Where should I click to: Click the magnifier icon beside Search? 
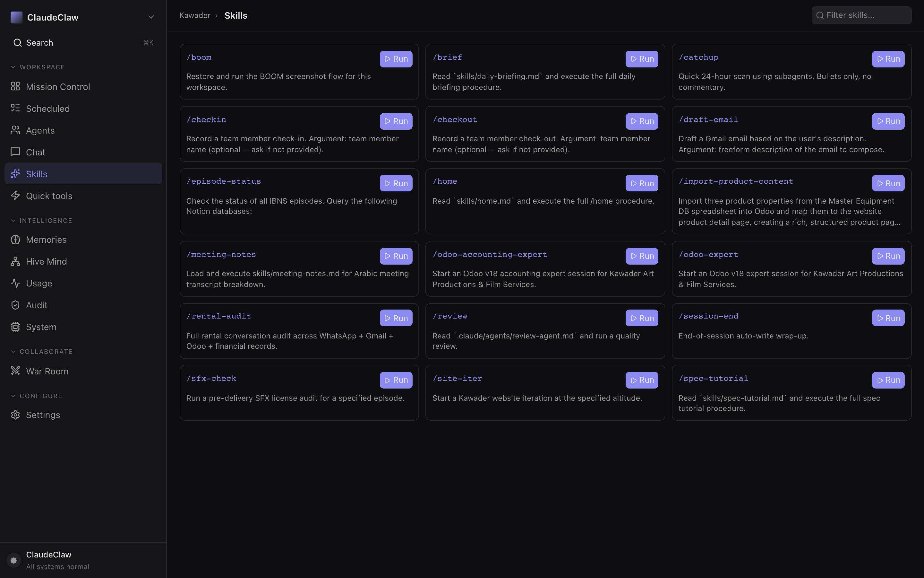(x=17, y=42)
